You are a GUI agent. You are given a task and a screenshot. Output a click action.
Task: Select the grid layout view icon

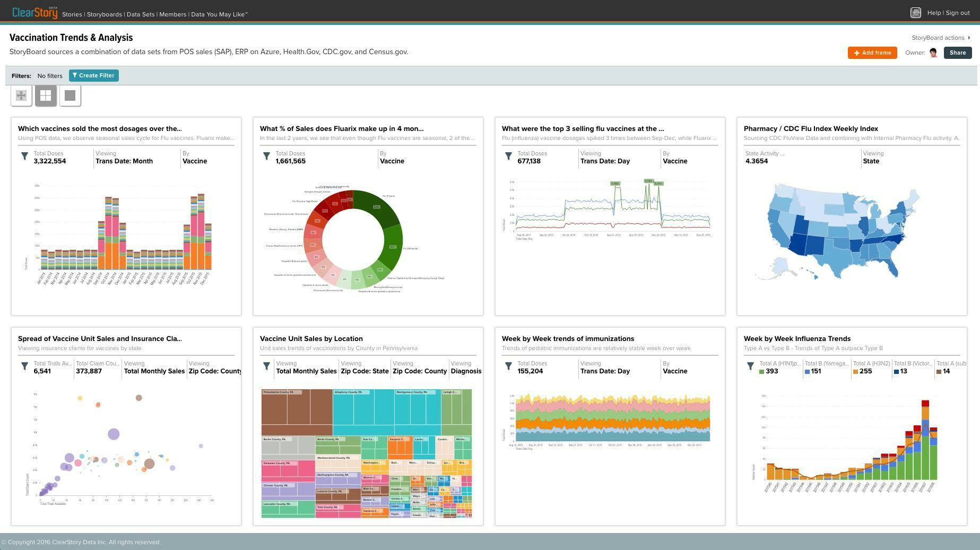(x=46, y=95)
